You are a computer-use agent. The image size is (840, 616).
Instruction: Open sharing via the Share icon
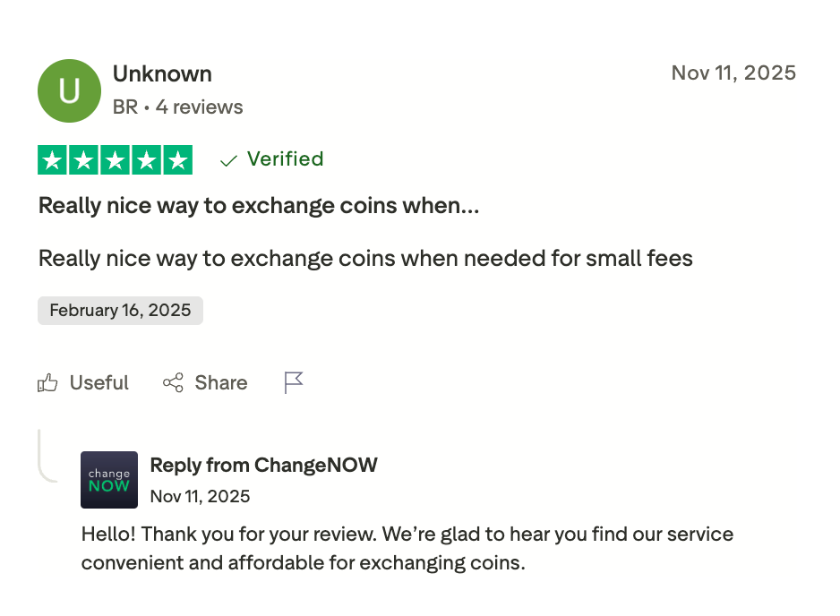[173, 382]
